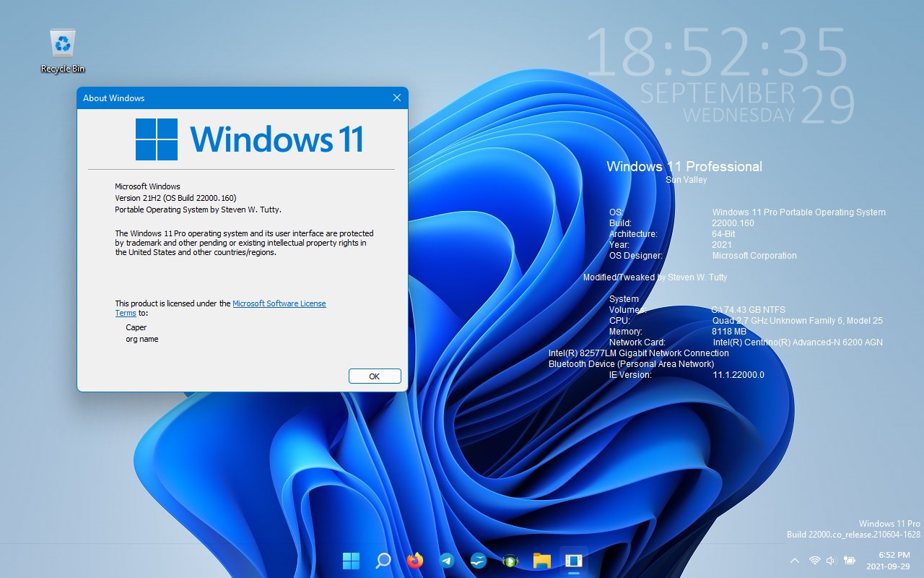Screen dimensions: 924x578
Task: Click the Wi-Fi network tray icon
Action: coord(814,561)
